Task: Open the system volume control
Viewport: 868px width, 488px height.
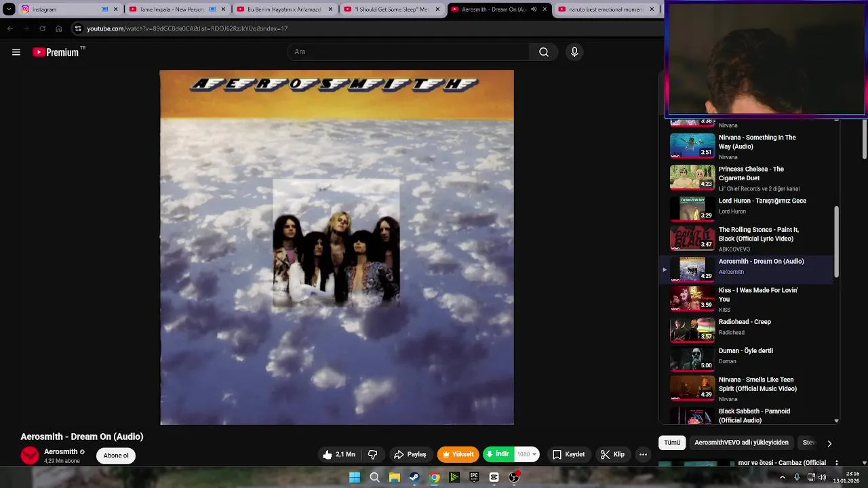Action: tap(822, 477)
